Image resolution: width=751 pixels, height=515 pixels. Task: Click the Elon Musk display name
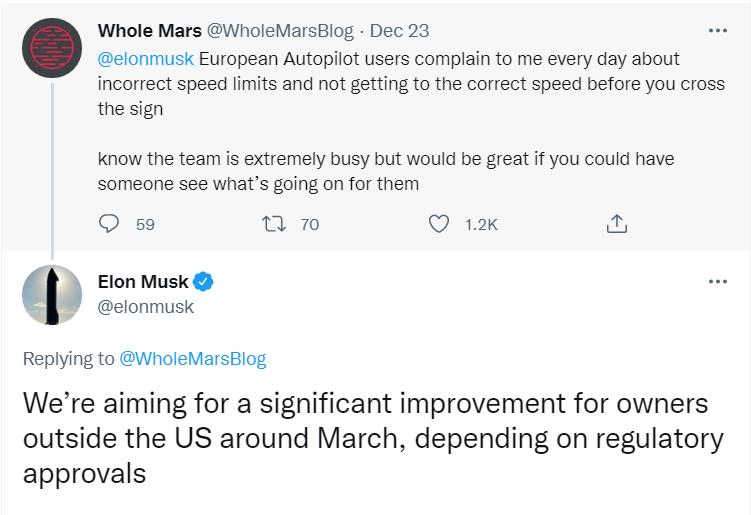pyautogui.click(x=143, y=282)
